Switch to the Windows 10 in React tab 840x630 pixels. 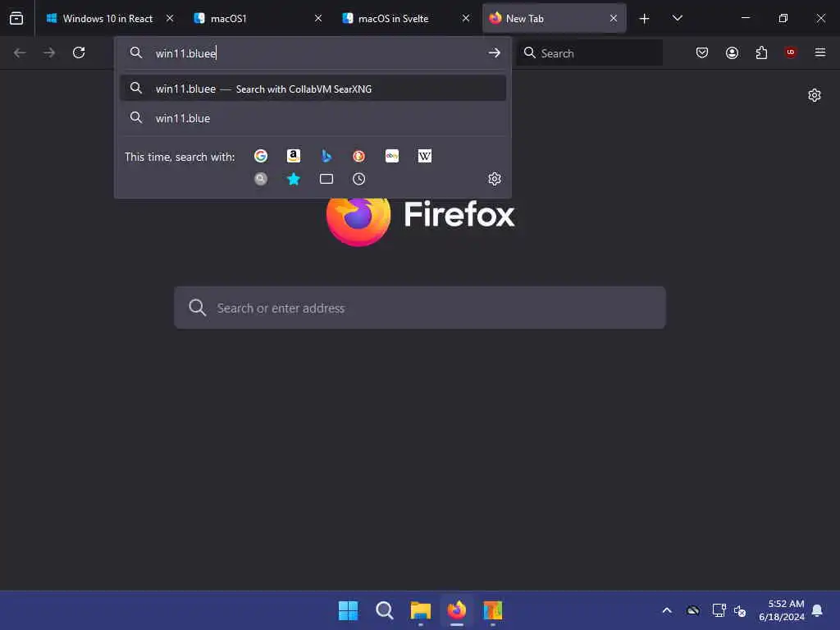pyautogui.click(x=109, y=18)
